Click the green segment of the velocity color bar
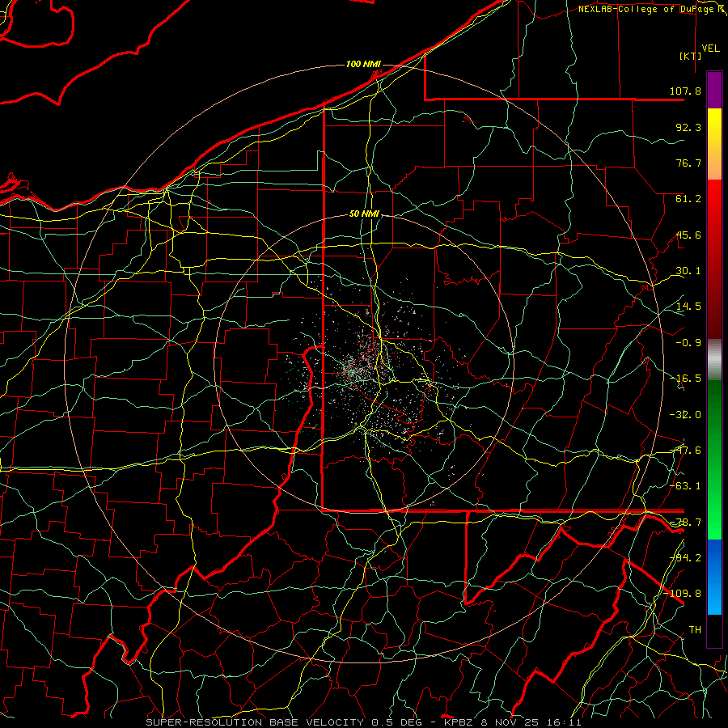The image size is (728, 728). click(x=714, y=459)
